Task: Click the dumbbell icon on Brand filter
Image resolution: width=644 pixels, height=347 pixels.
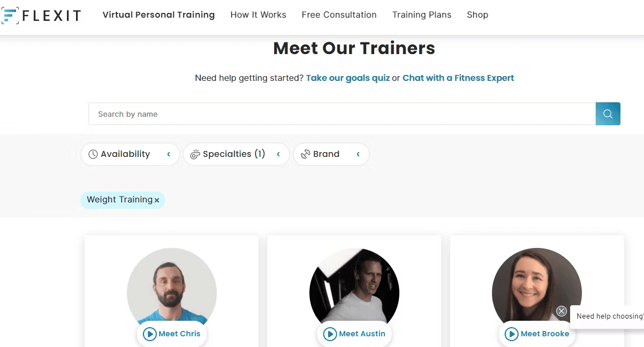Action: click(306, 154)
